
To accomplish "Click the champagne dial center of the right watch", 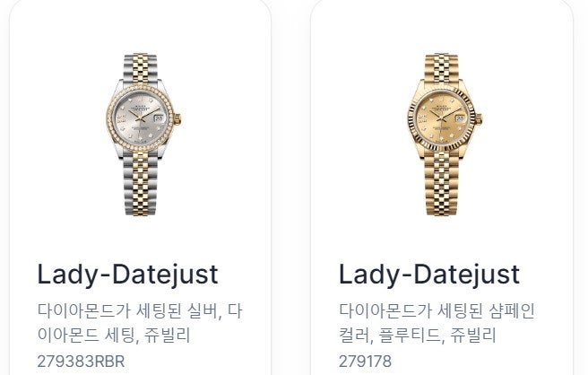I will [442, 118].
